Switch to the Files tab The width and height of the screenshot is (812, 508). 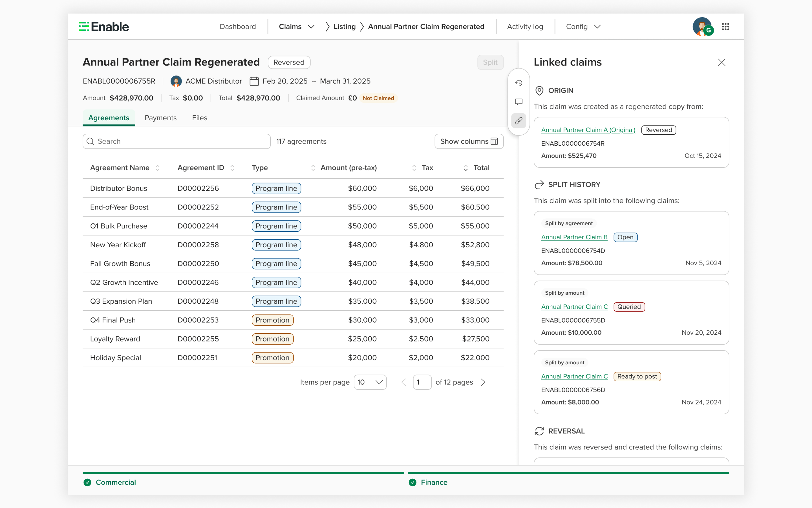click(x=200, y=118)
